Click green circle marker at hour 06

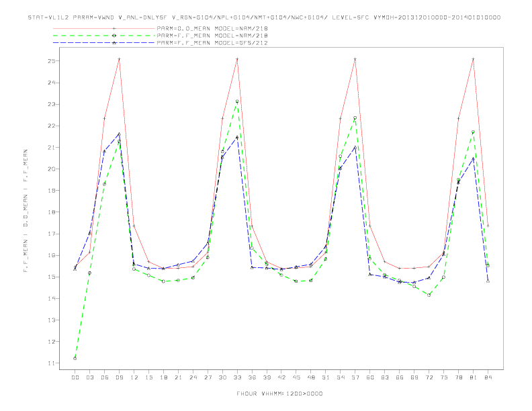coord(105,184)
